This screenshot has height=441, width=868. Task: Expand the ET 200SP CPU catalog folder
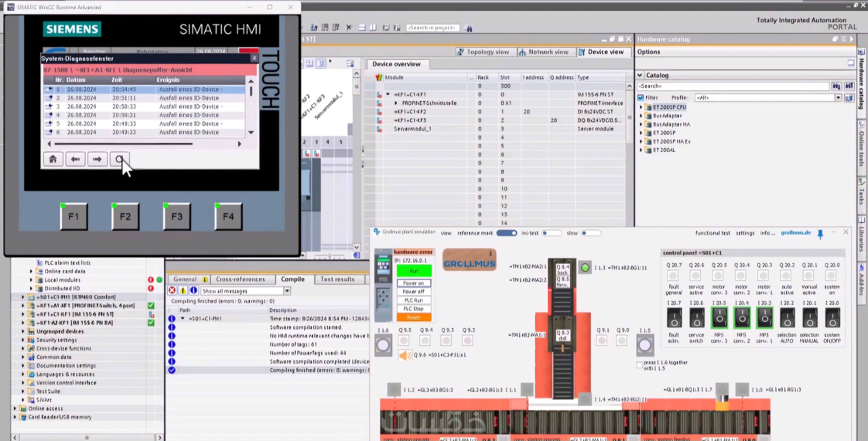[x=641, y=107]
